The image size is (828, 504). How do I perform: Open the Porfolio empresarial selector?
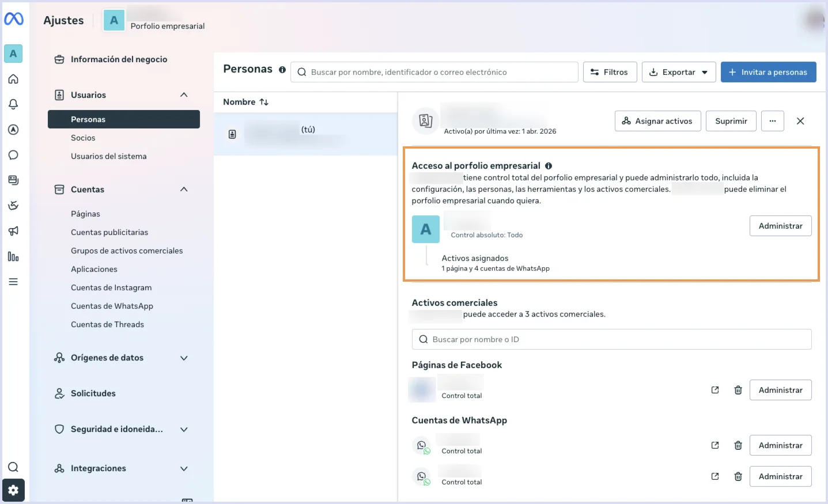pos(154,20)
